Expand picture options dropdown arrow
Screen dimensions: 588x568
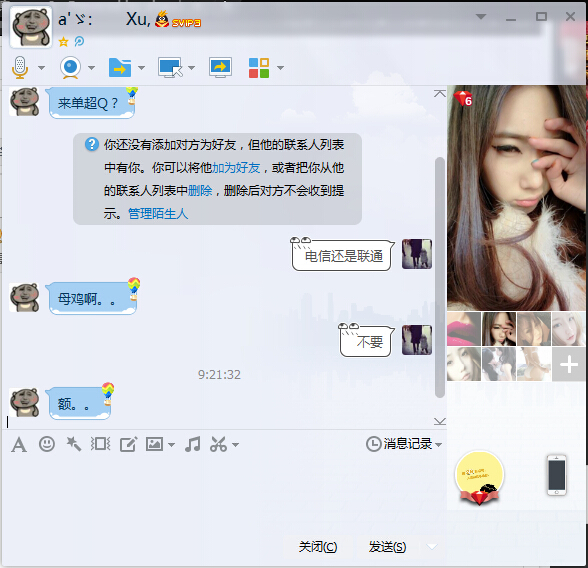[x=171, y=445]
